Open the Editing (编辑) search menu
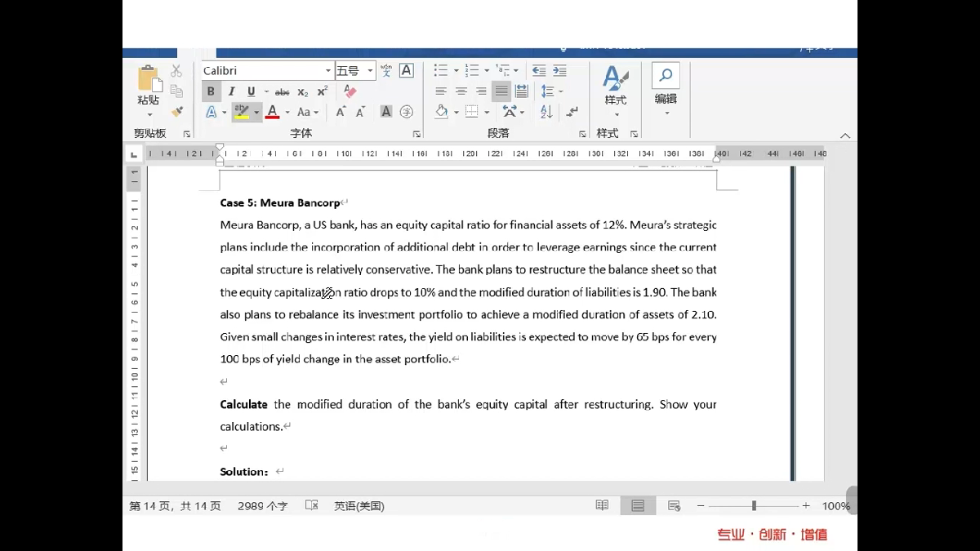Screen dimensions: 980x551 click(x=666, y=90)
